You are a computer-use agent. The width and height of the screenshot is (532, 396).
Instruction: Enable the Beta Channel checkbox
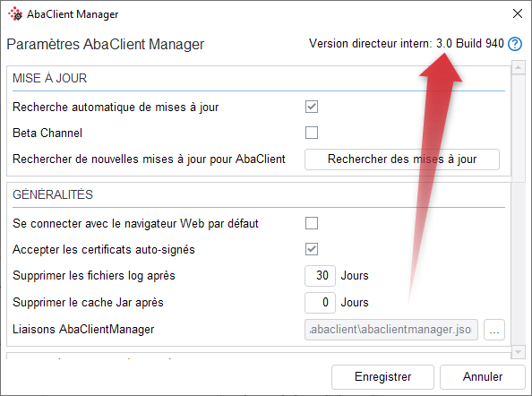click(312, 133)
